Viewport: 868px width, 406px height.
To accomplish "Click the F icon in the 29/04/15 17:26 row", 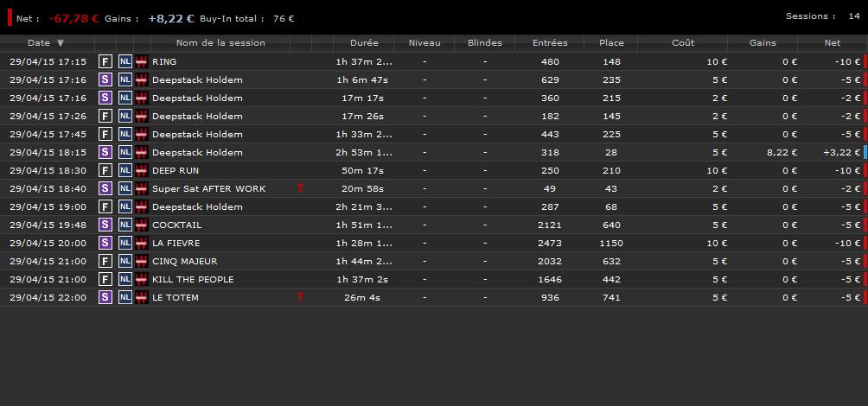I will click(x=105, y=116).
